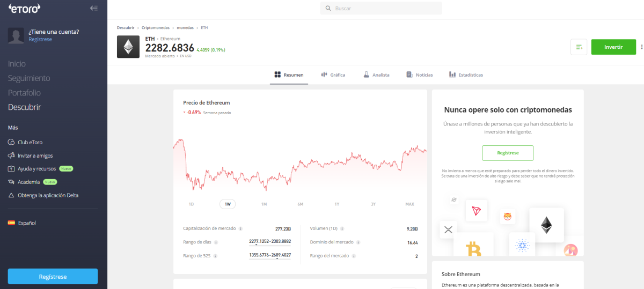Click the Shiba Inu coin tile
The width and height of the screenshot is (644, 289).
point(507,217)
